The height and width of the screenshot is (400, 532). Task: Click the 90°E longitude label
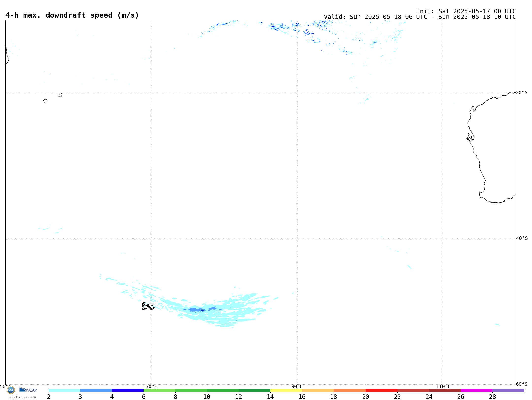pyautogui.click(x=297, y=387)
